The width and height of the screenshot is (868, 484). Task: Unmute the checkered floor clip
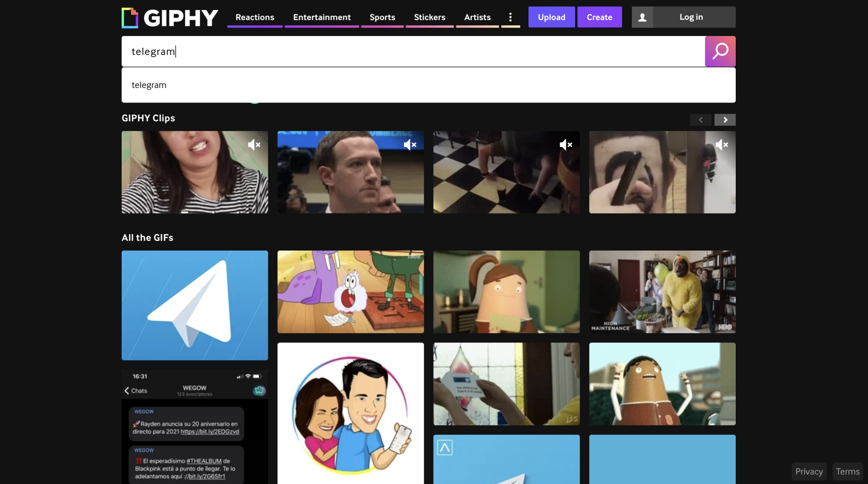click(x=566, y=145)
